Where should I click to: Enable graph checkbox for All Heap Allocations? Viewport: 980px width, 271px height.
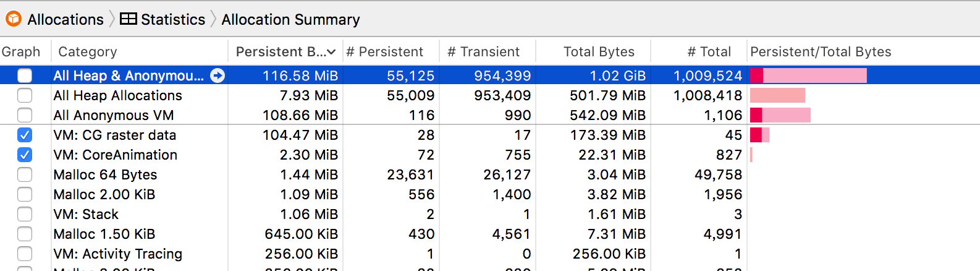[x=25, y=95]
